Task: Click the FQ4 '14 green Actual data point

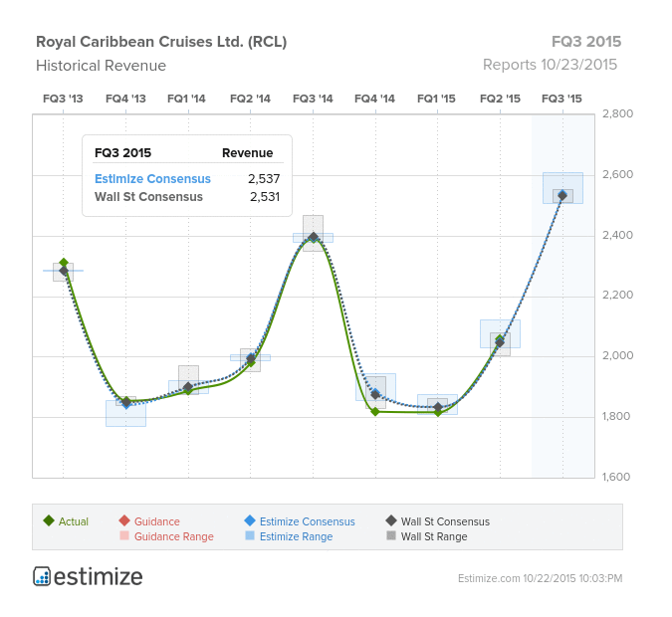Action: [375, 412]
